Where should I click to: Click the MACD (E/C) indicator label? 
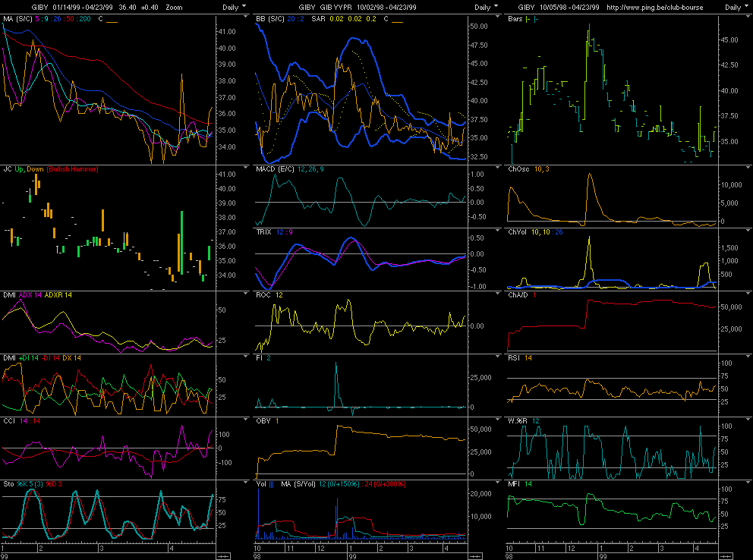coord(276,169)
